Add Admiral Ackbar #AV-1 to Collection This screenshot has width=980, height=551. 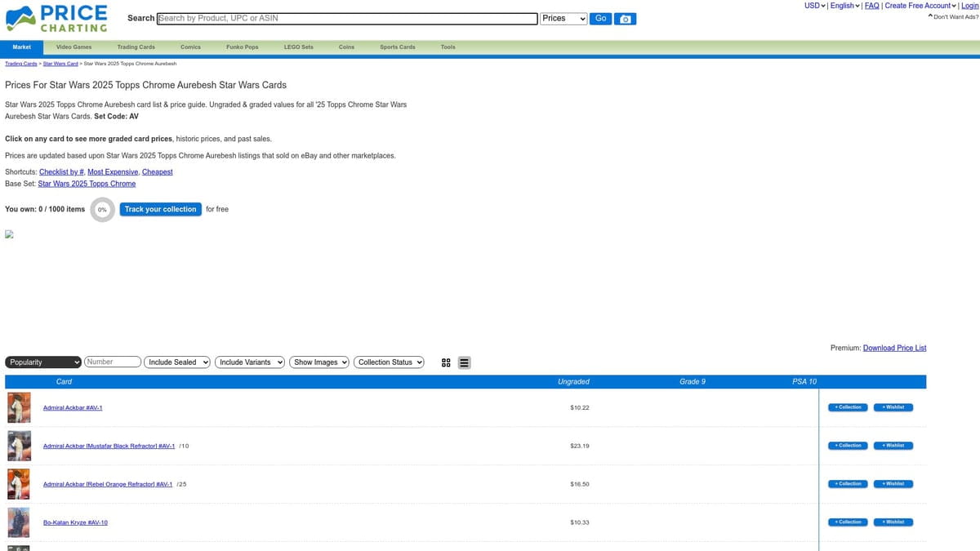(x=848, y=407)
